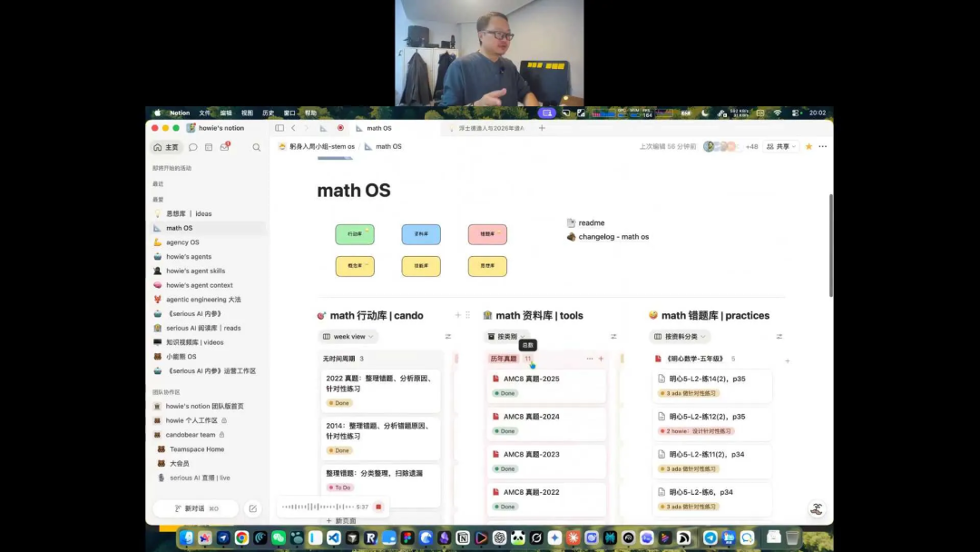980x552 pixels.
Task: Open the chat bubble icon in sidebar
Action: pyautogui.click(x=193, y=148)
